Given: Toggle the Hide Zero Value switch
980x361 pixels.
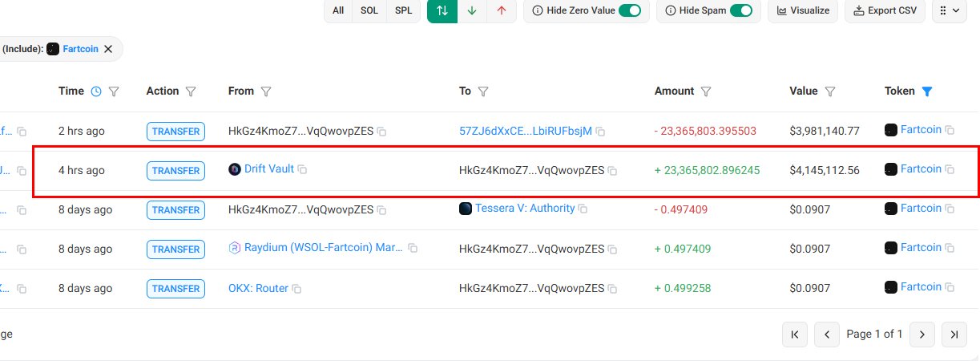Looking at the screenshot, I should click(630, 11).
